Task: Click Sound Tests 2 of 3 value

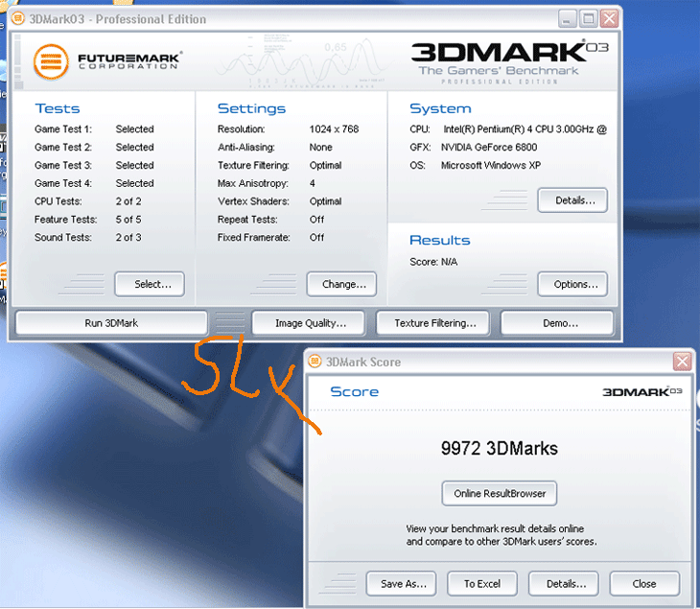Action: 128,237
